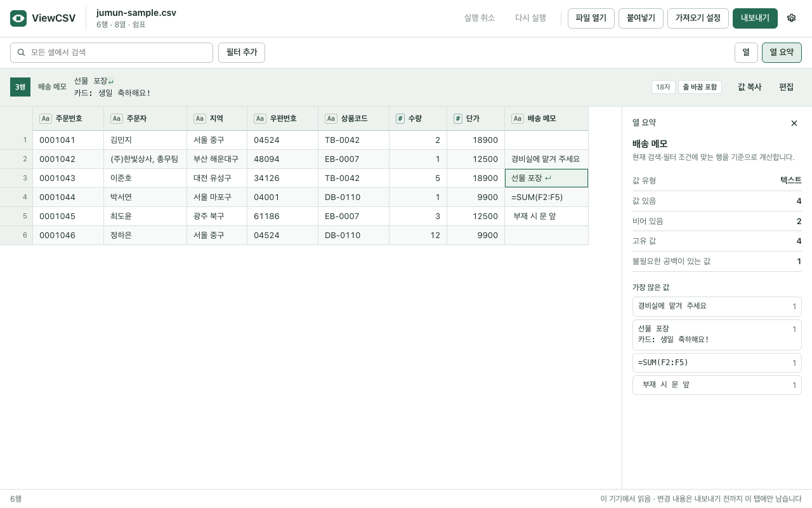The height and width of the screenshot is (508, 812).
Task: Select the 배송 메모 column header
Action: point(547,119)
